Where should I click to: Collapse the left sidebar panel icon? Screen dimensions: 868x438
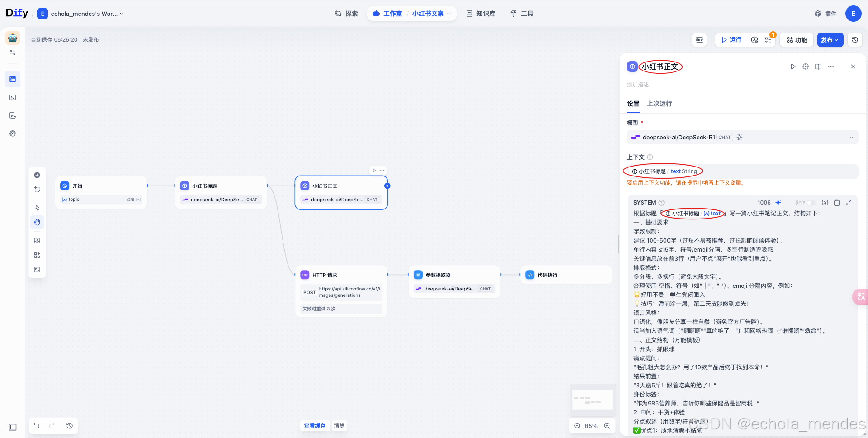click(x=13, y=427)
